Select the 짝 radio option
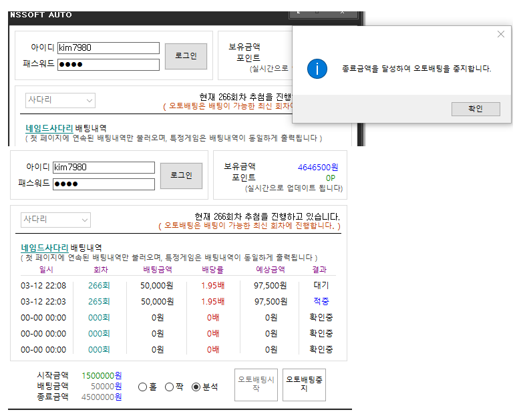This screenshot has width=521, height=420. pos(170,387)
